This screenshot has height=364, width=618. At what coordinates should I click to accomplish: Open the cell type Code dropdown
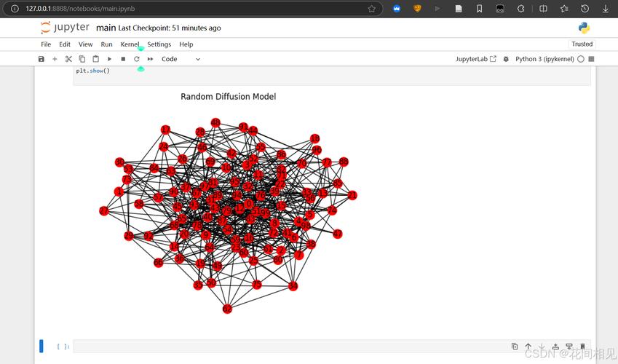pos(181,59)
